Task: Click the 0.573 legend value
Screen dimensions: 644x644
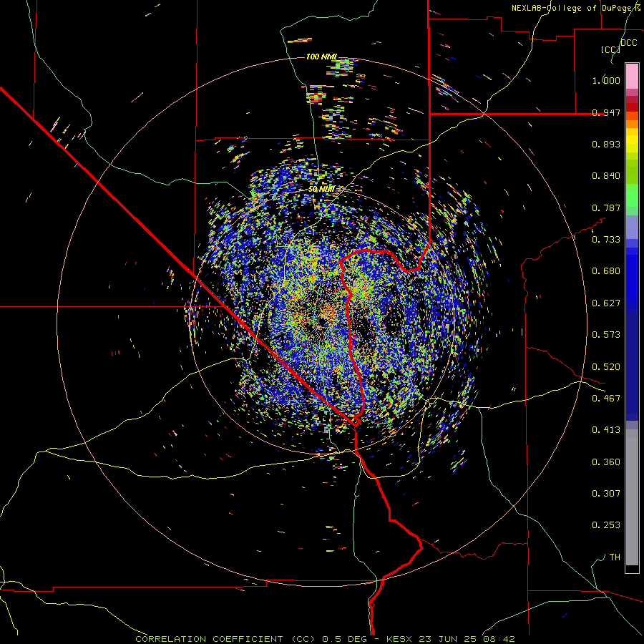Action: 606,335
